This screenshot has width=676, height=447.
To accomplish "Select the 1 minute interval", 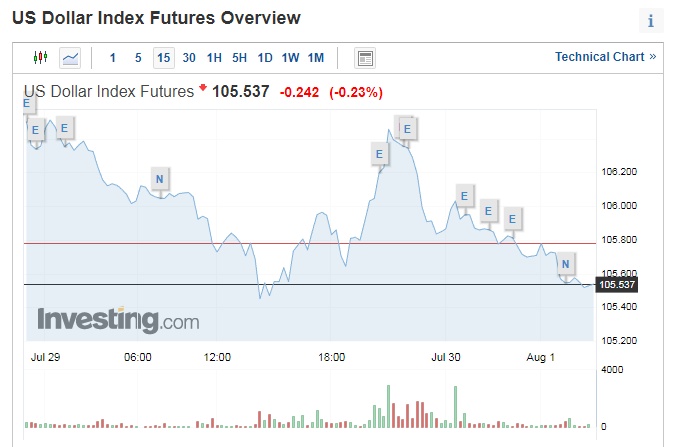I will tap(113, 58).
